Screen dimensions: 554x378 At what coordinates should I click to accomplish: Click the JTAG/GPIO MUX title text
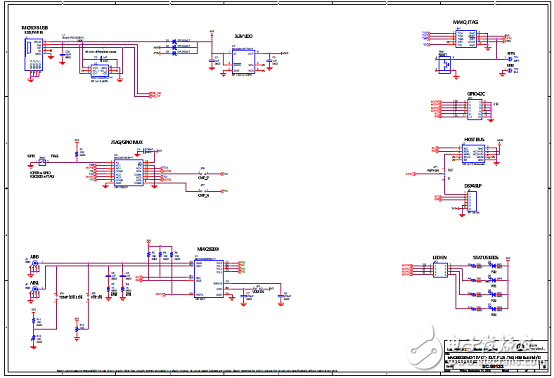pos(127,142)
